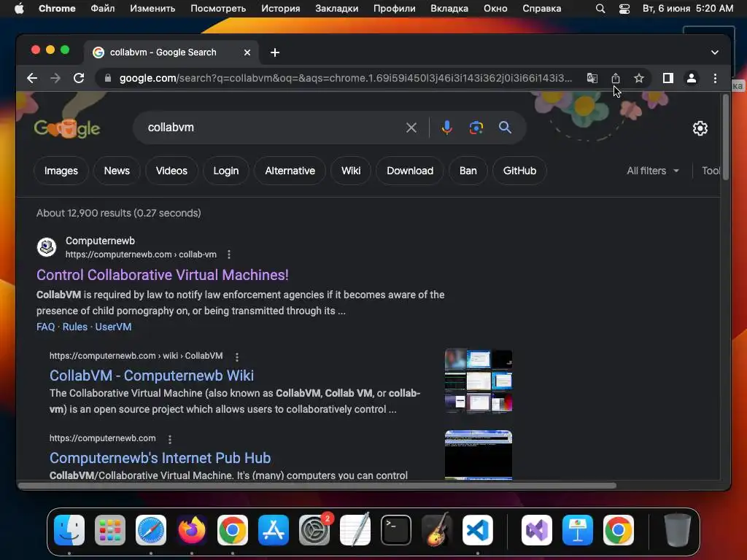This screenshot has height=560, width=747.
Task: Open options for wiki CollabVM result
Action: 237,357
